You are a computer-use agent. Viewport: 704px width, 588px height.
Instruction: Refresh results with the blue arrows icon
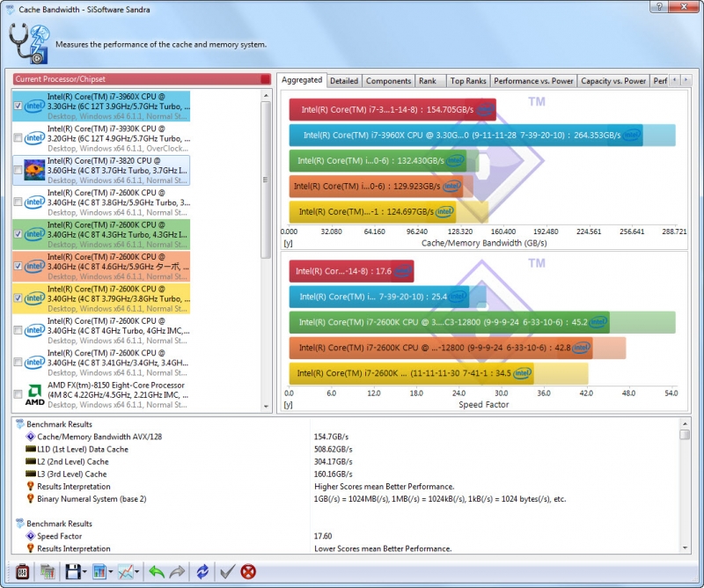202,572
